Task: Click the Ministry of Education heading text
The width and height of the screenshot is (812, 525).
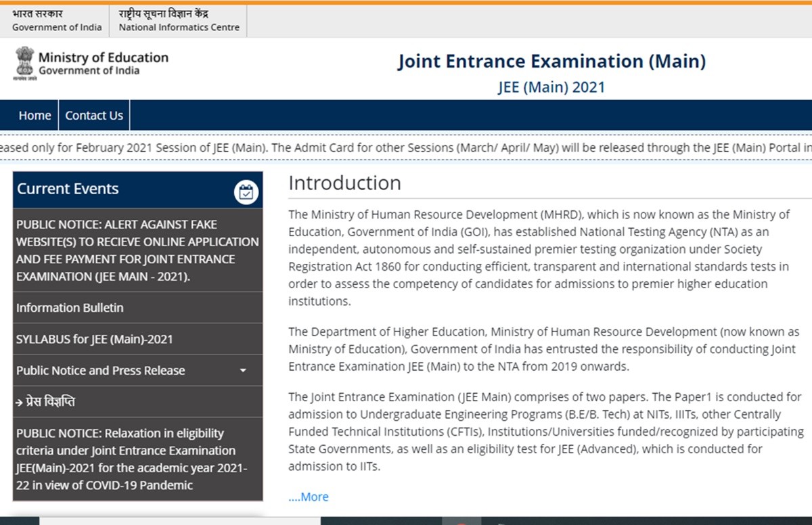Action: pyautogui.click(x=103, y=58)
